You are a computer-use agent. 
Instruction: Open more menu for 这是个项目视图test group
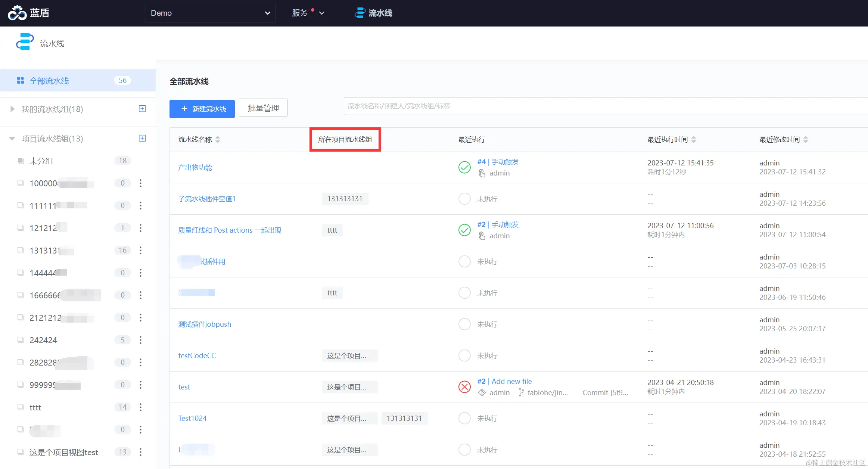pyautogui.click(x=140, y=452)
